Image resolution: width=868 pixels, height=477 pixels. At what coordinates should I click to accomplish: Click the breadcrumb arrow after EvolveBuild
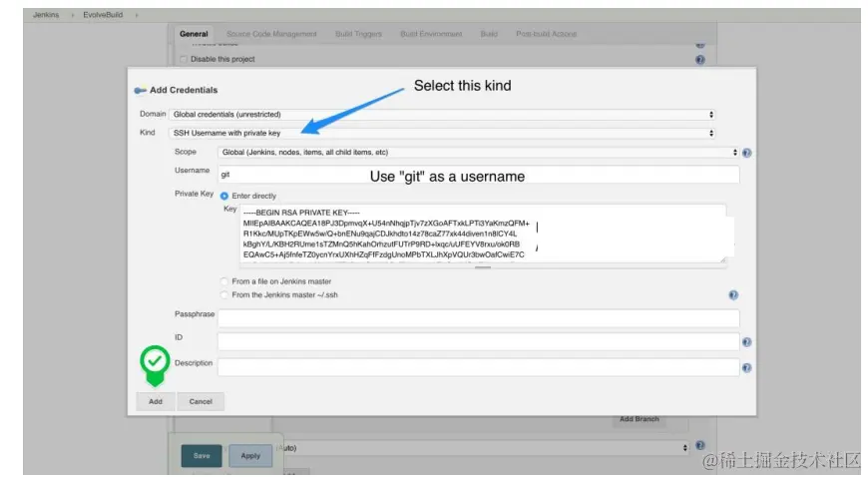coord(137,16)
